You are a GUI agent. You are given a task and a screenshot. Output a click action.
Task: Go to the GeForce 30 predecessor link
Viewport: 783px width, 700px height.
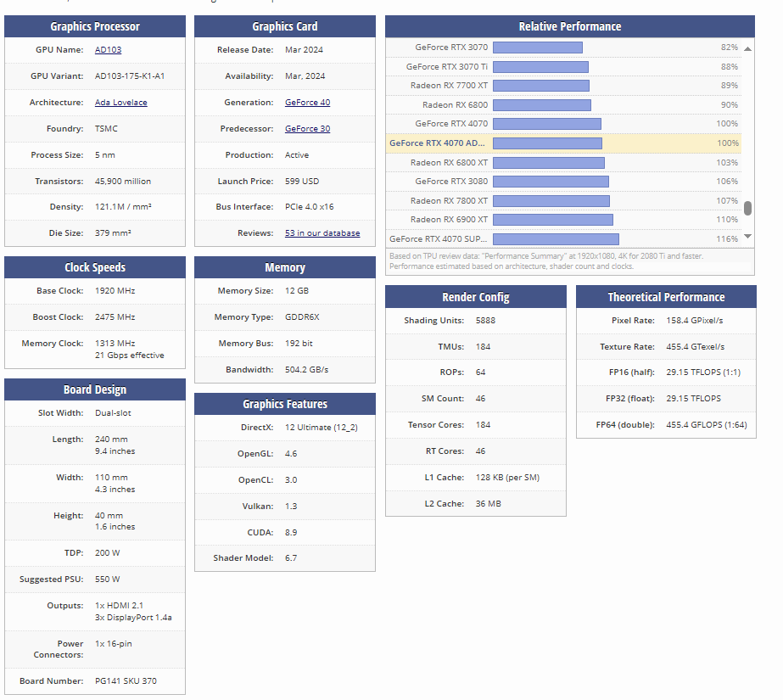[x=307, y=129]
